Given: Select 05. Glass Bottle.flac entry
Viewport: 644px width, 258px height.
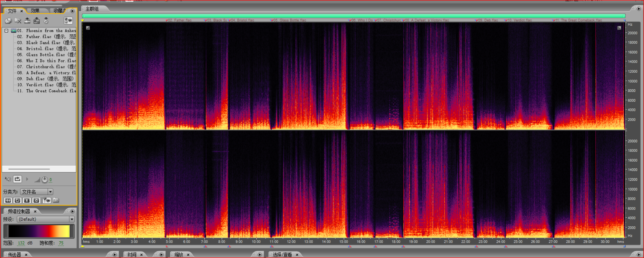Looking at the screenshot, I should point(46,55).
